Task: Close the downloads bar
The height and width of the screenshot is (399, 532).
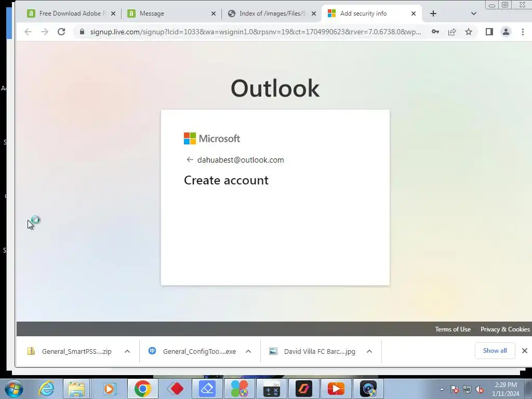Action: pyautogui.click(x=525, y=351)
